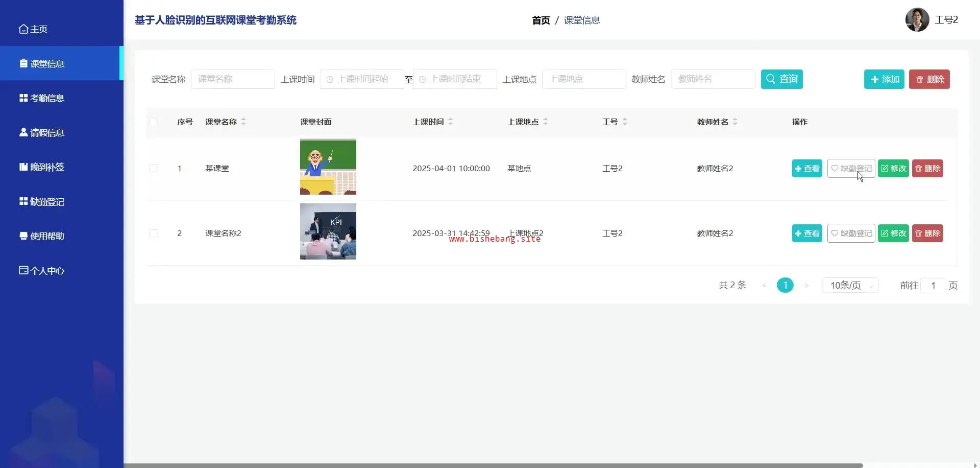This screenshot has height=468, width=980.
Task: Go to the next page arrow
Action: point(806,286)
